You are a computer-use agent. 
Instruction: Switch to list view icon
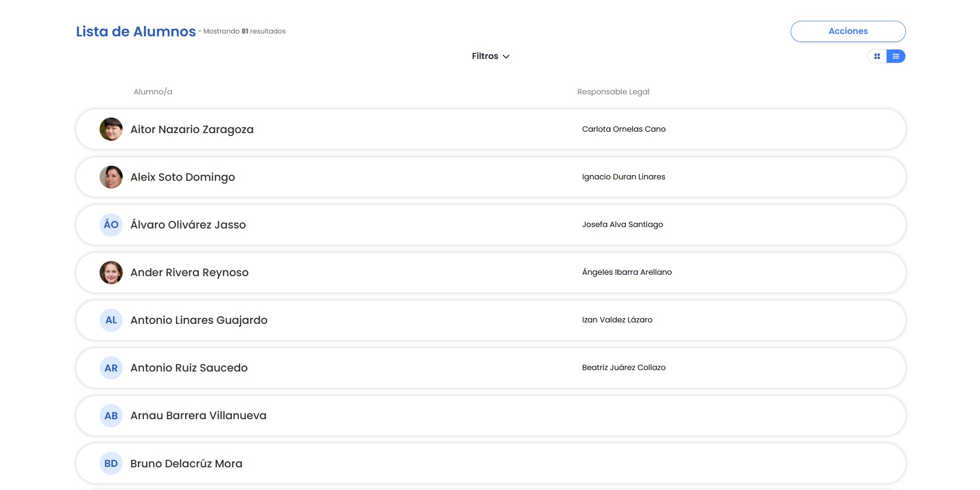[896, 56]
